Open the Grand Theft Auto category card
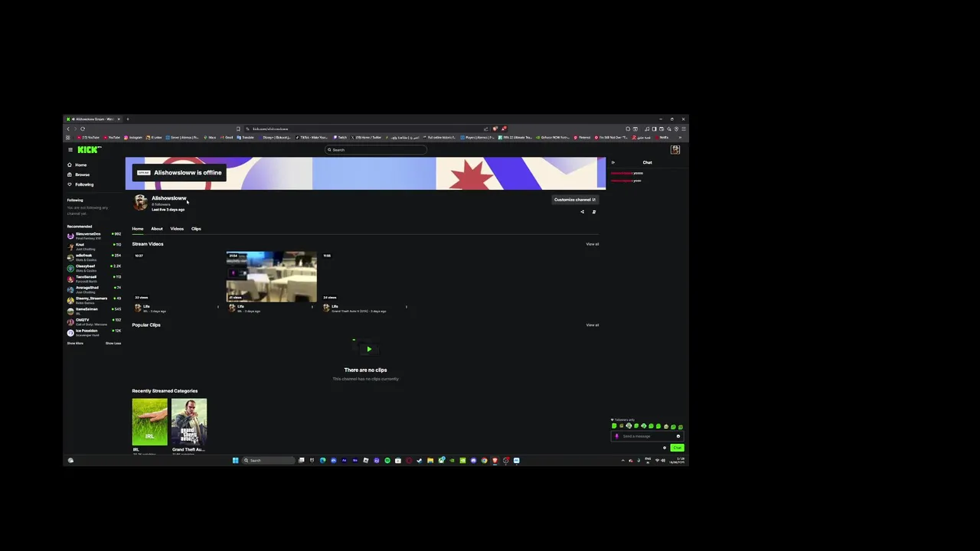The height and width of the screenshot is (551, 980). coord(189,422)
